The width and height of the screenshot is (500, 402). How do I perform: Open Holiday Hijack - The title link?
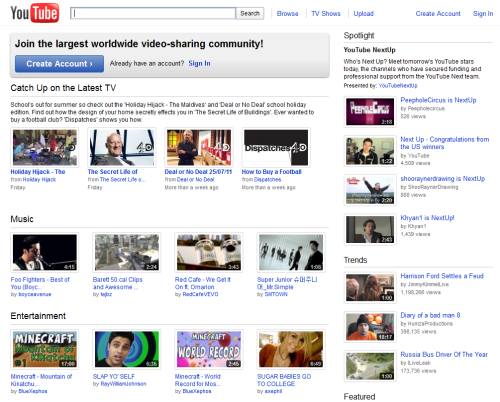[38, 172]
